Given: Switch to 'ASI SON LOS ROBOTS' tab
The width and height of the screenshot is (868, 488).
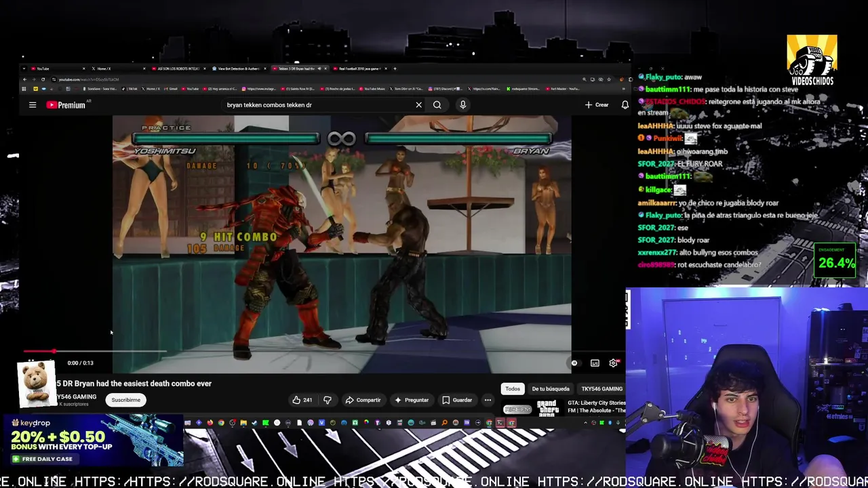Looking at the screenshot, I should tap(178, 68).
